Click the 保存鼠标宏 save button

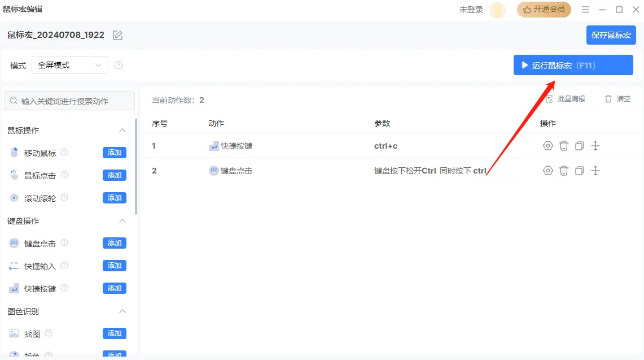611,34
